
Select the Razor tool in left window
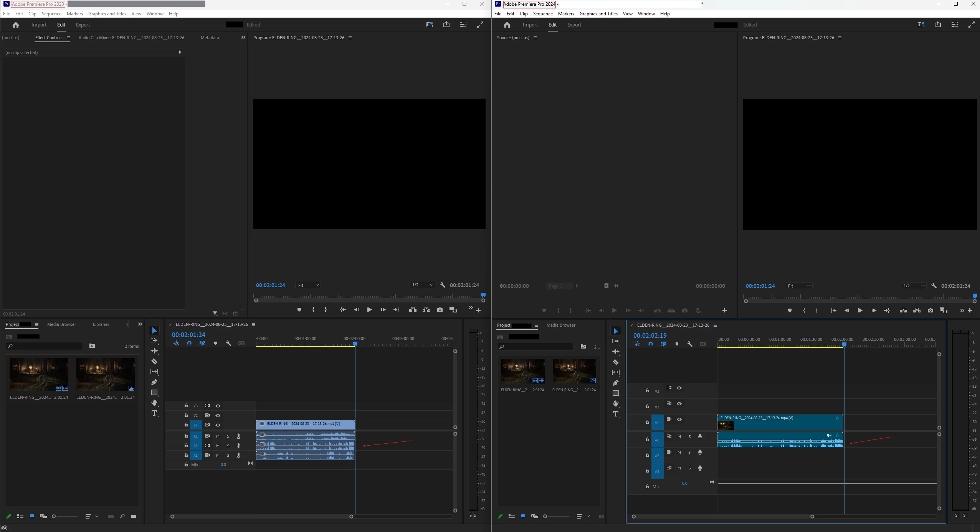pos(154,362)
